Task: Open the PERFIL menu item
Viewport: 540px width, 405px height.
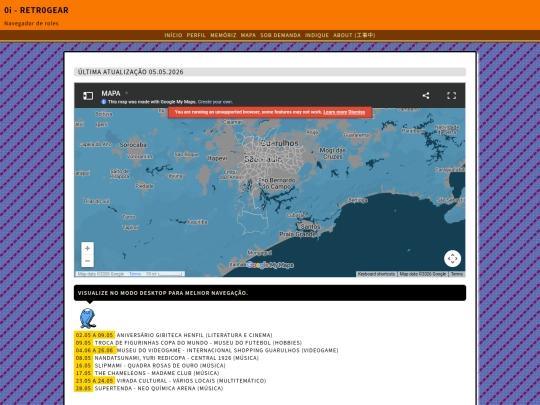Action: tap(196, 35)
